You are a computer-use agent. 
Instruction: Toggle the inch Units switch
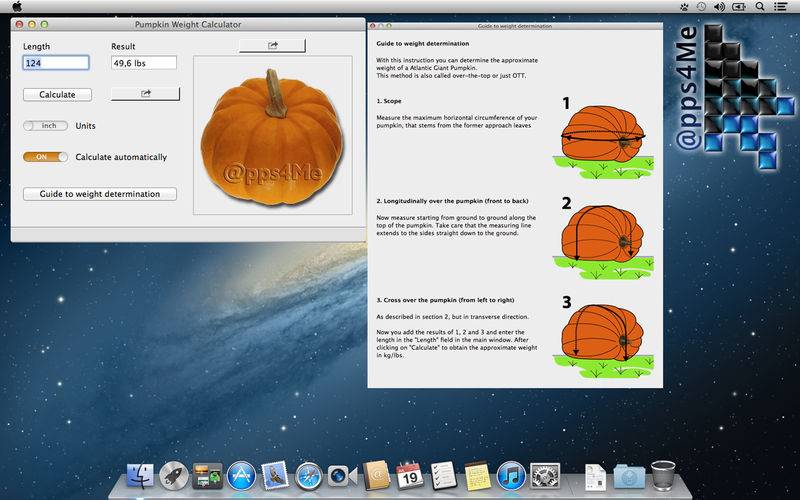click(46, 126)
